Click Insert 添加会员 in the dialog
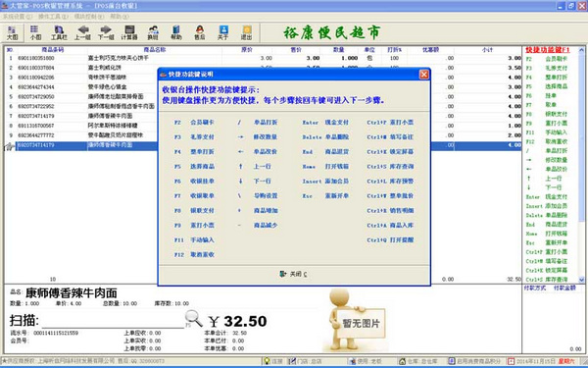Image resolution: width=588 pixels, height=368 pixels. pyautogui.click(x=325, y=181)
